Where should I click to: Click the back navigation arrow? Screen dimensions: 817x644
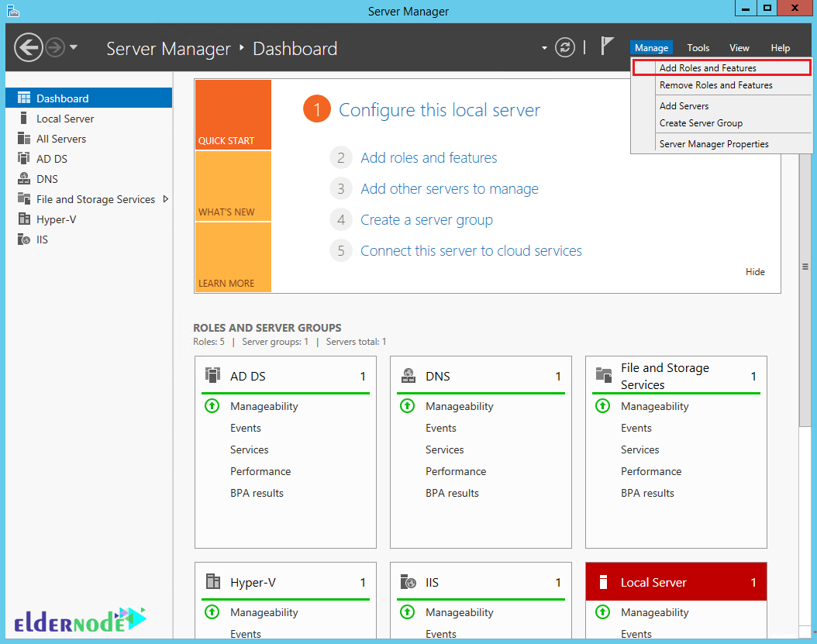coord(28,47)
